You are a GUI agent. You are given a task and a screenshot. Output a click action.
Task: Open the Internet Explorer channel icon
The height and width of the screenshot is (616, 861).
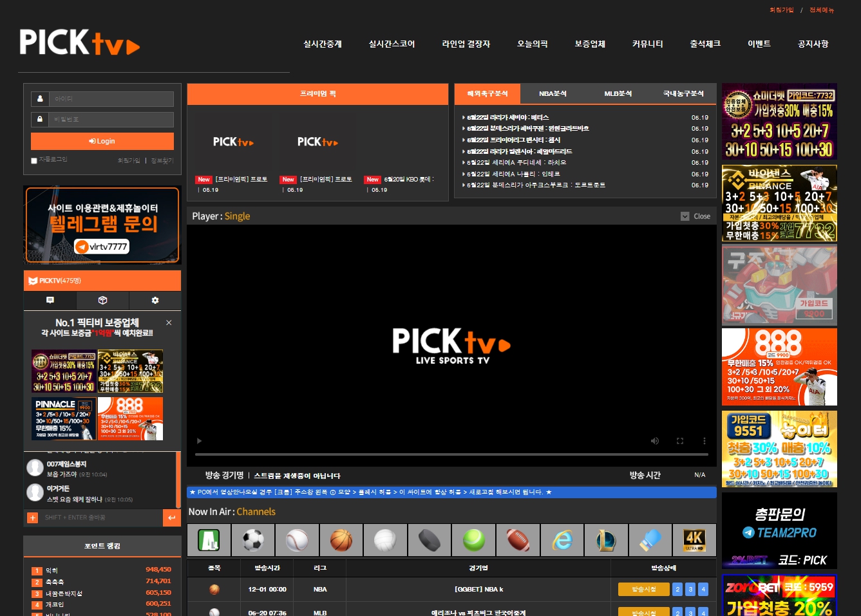click(x=562, y=540)
